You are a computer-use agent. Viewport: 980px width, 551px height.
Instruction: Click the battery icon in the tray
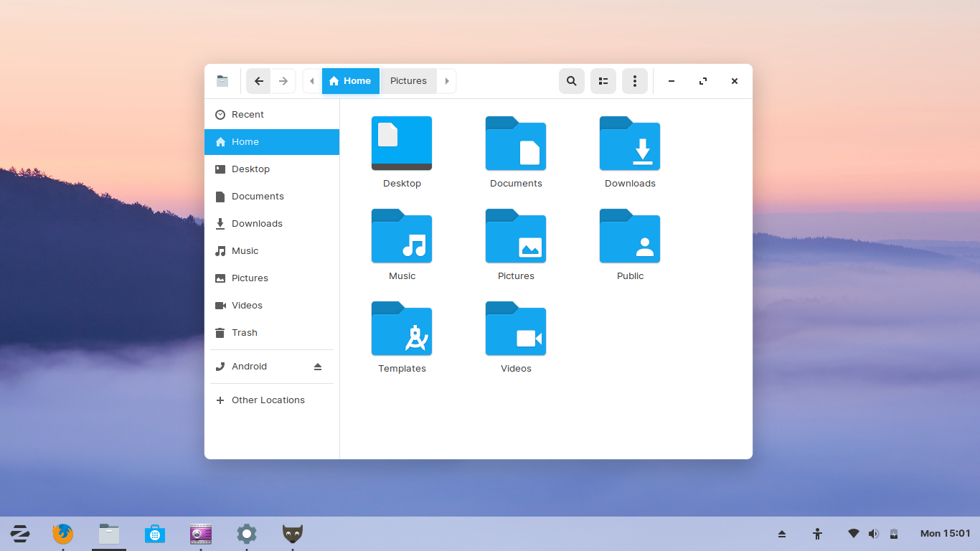pos(894,534)
